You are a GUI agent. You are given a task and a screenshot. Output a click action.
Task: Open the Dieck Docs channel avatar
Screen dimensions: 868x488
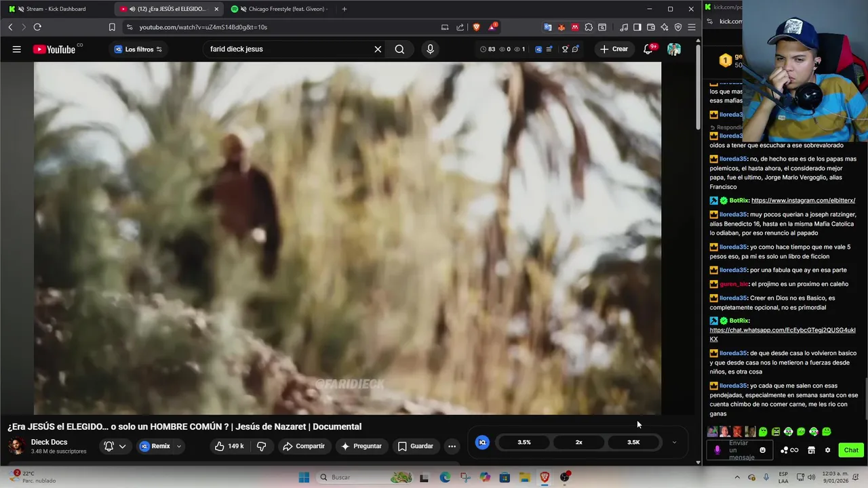[17, 446]
